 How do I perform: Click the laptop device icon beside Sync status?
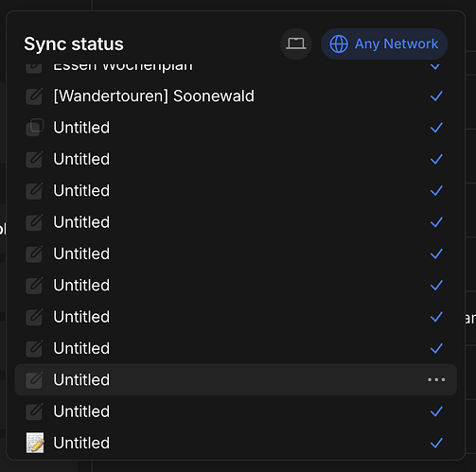coord(296,44)
